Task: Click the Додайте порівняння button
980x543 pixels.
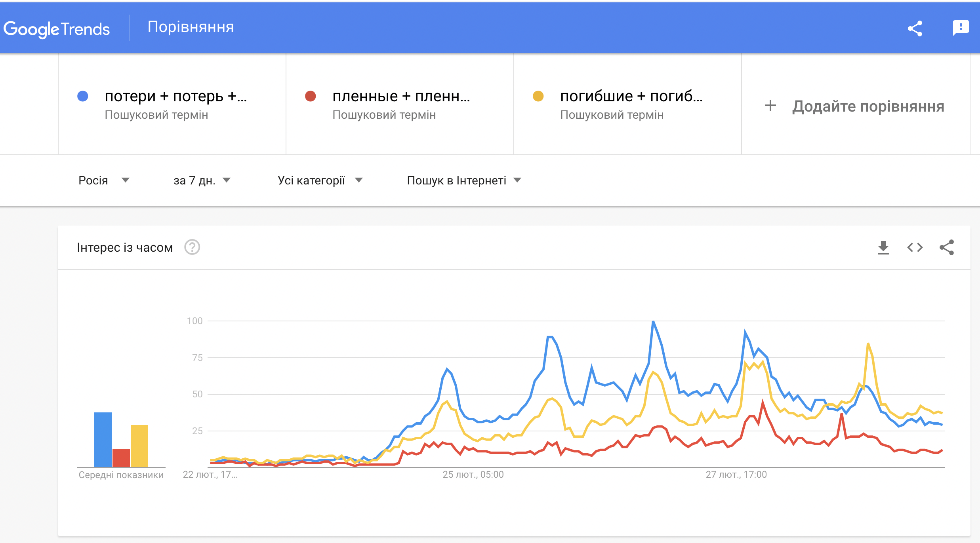Action: [868, 106]
